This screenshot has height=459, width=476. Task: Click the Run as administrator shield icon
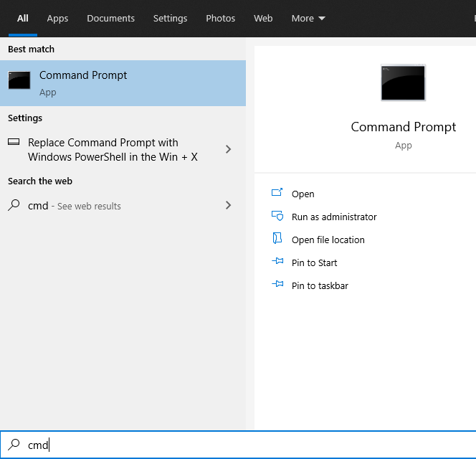[277, 216]
